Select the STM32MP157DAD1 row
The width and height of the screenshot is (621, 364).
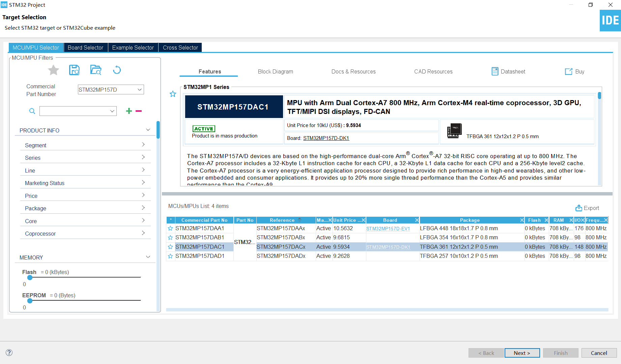[387, 256]
